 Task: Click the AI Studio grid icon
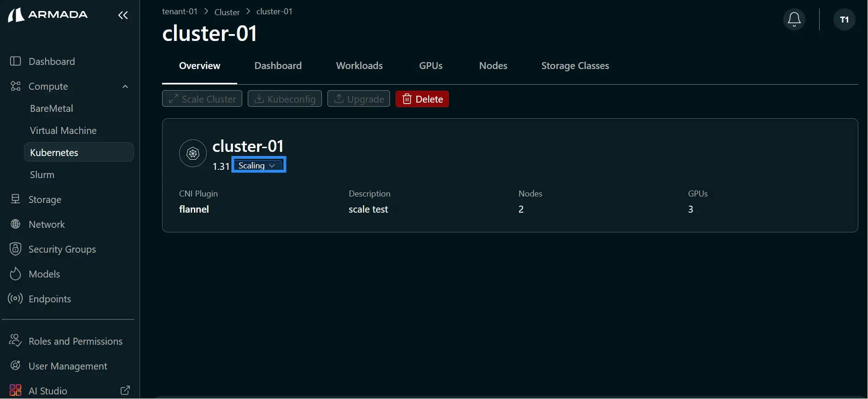tap(16, 391)
